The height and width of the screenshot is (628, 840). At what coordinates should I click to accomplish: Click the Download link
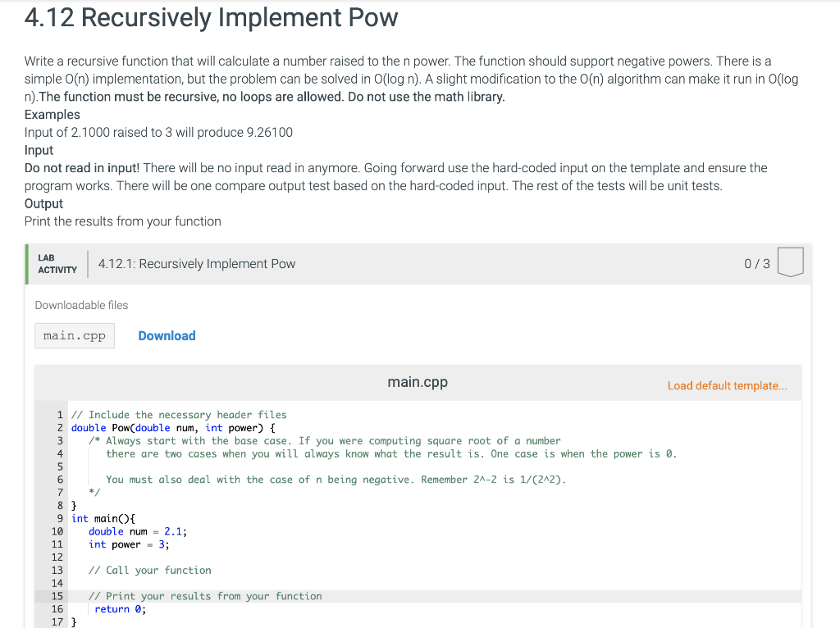[x=167, y=335]
